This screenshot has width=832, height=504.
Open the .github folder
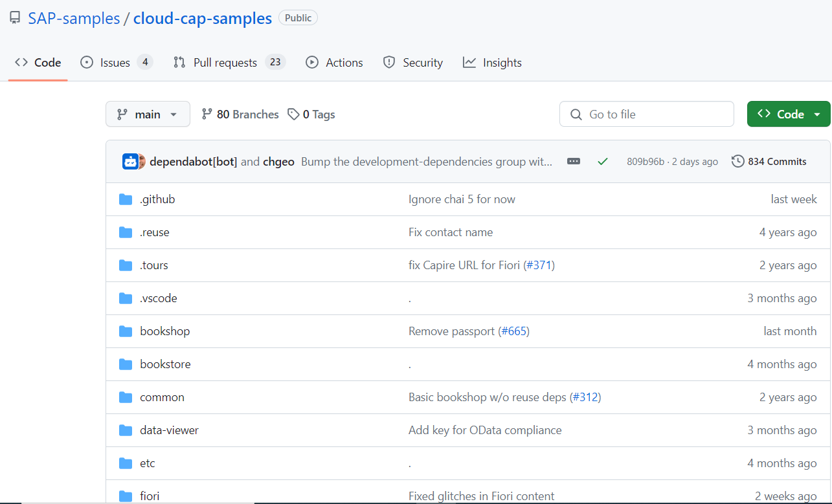(x=157, y=199)
